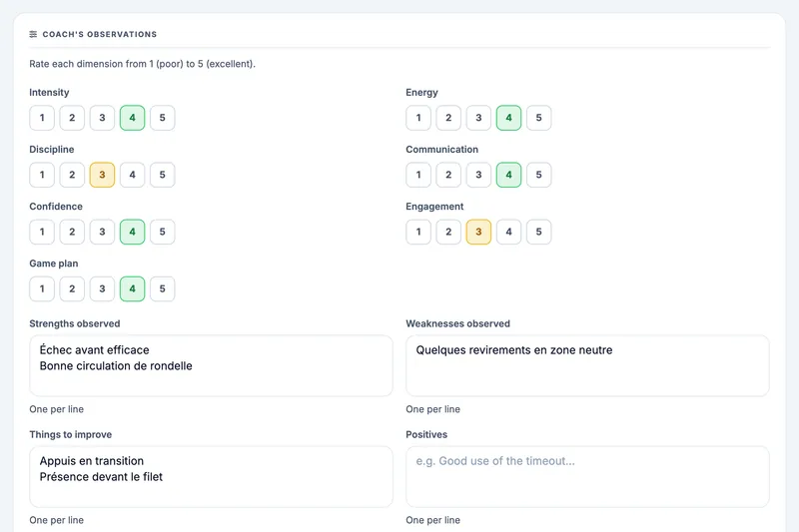
Task: Rate Energy as 1
Action: 418,118
